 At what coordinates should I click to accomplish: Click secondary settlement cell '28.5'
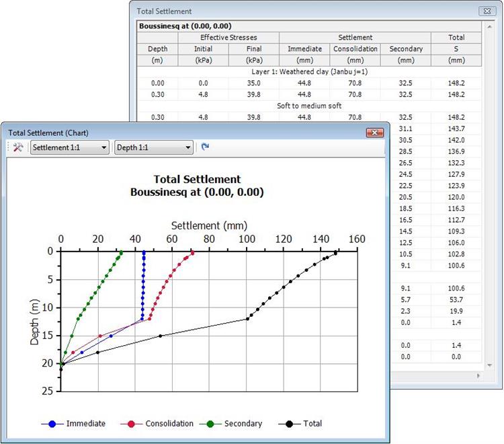coord(406,151)
